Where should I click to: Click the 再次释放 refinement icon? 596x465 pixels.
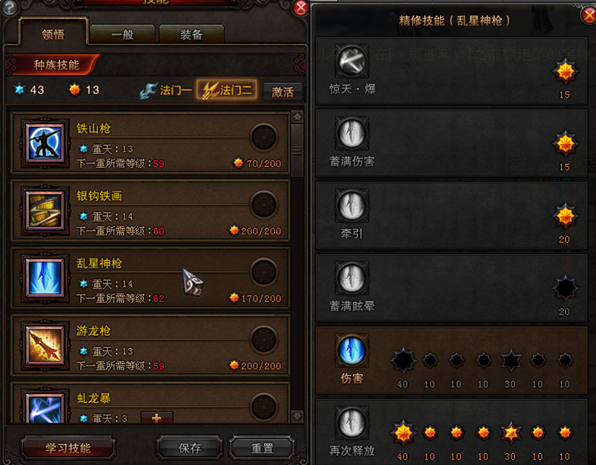click(352, 422)
